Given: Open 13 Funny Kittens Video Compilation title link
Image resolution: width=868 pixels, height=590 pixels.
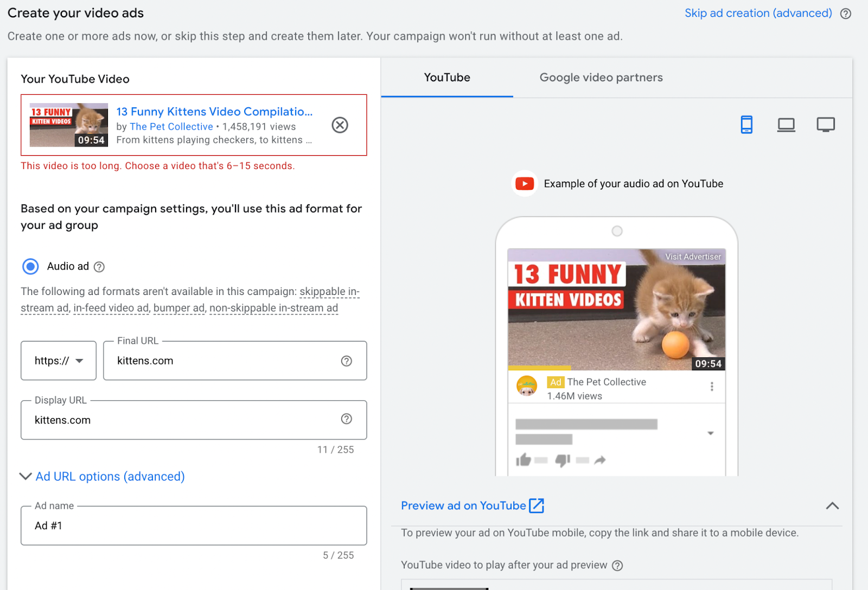Looking at the screenshot, I should coord(214,112).
